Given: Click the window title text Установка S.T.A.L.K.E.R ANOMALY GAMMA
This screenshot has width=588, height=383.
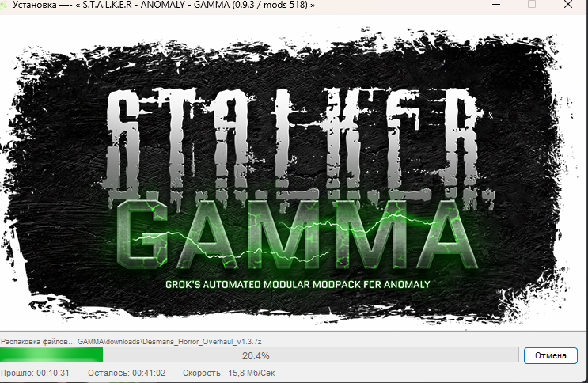Looking at the screenshot, I should point(164,6).
